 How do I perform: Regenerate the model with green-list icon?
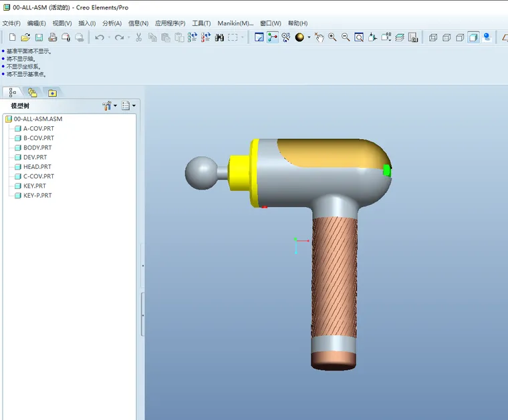click(193, 37)
